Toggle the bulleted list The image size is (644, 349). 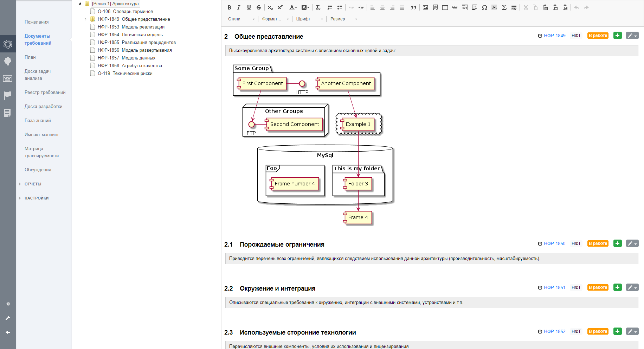pyautogui.click(x=340, y=7)
